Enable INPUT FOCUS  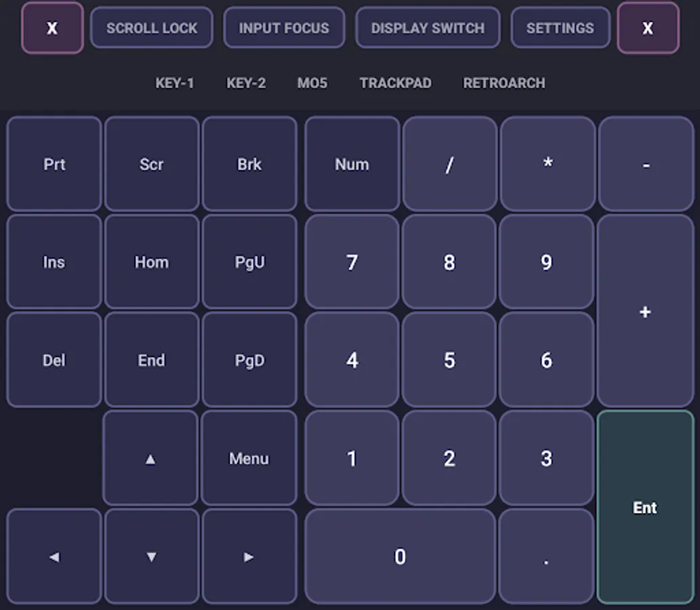tap(284, 28)
